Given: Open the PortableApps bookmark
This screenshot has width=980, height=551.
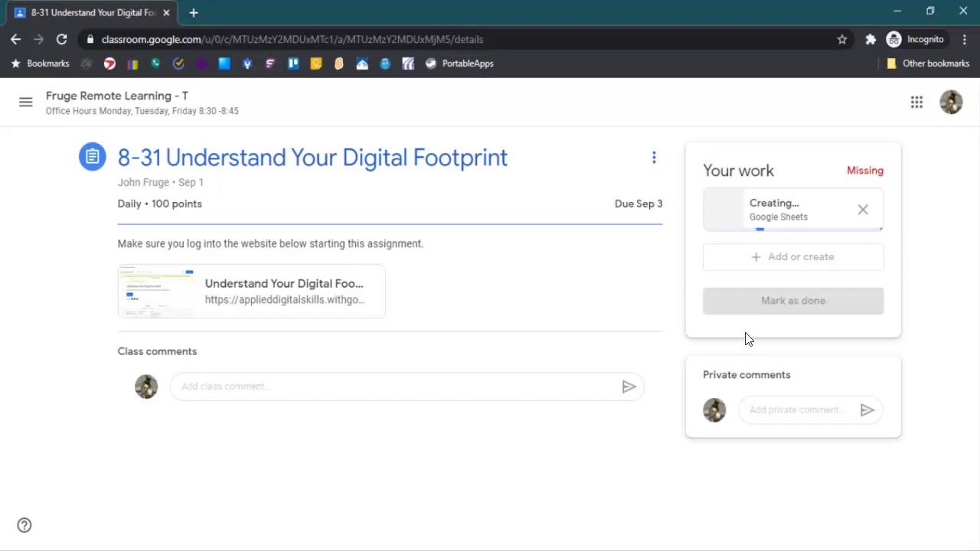Looking at the screenshot, I should [x=459, y=64].
